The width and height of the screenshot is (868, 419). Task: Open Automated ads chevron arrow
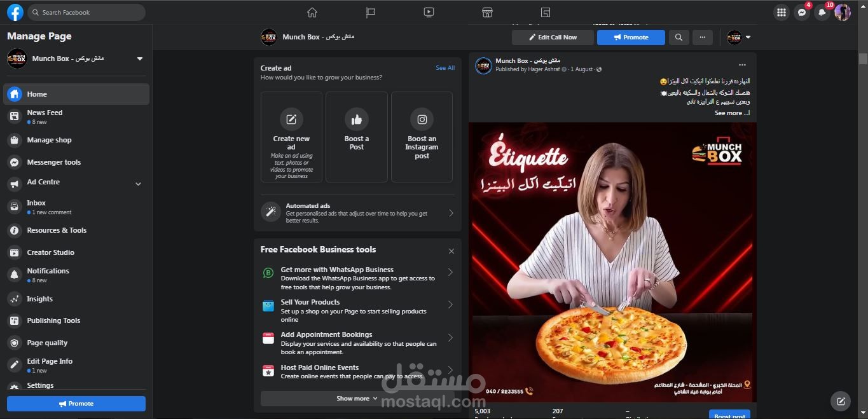point(451,213)
